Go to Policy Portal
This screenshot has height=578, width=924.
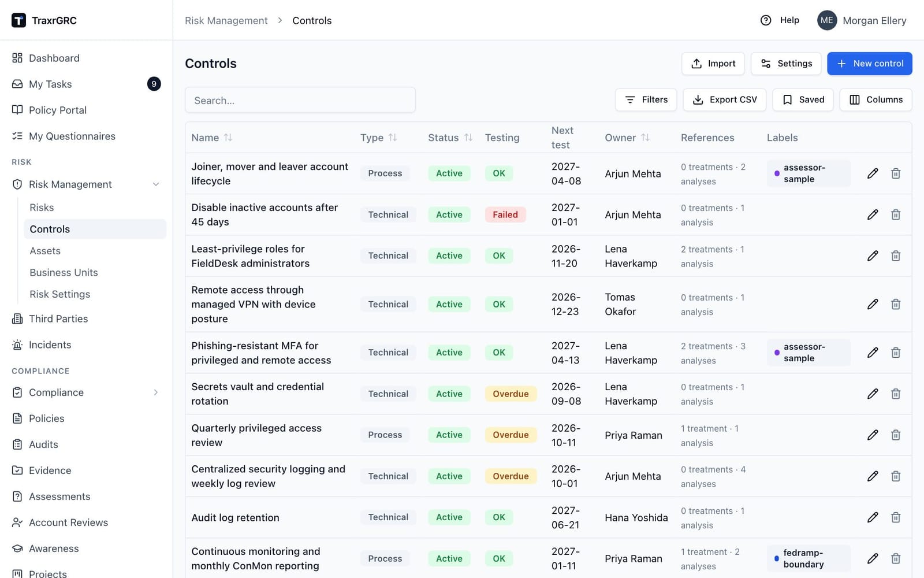86,110
